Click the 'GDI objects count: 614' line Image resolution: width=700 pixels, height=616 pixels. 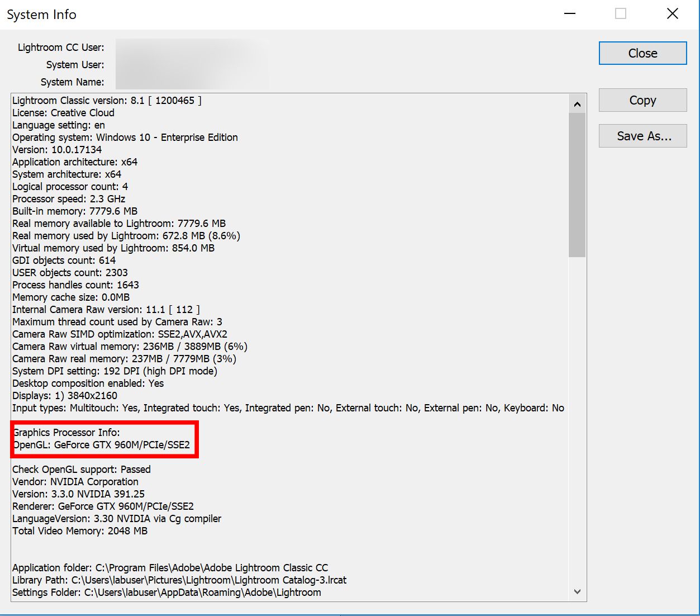64,260
